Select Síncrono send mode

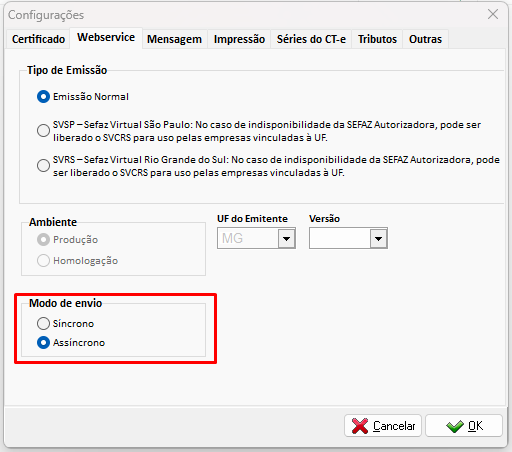[x=43, y=323]
